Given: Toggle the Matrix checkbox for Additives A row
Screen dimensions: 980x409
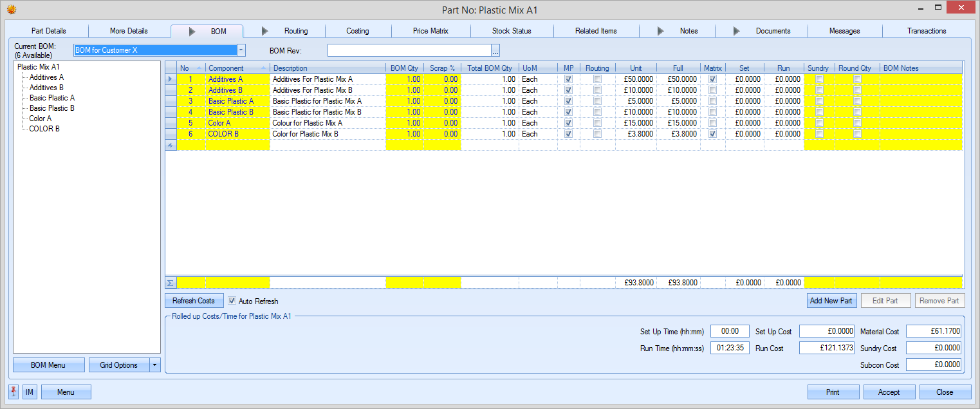Looking at the screenshot, I should coord(712,79).
